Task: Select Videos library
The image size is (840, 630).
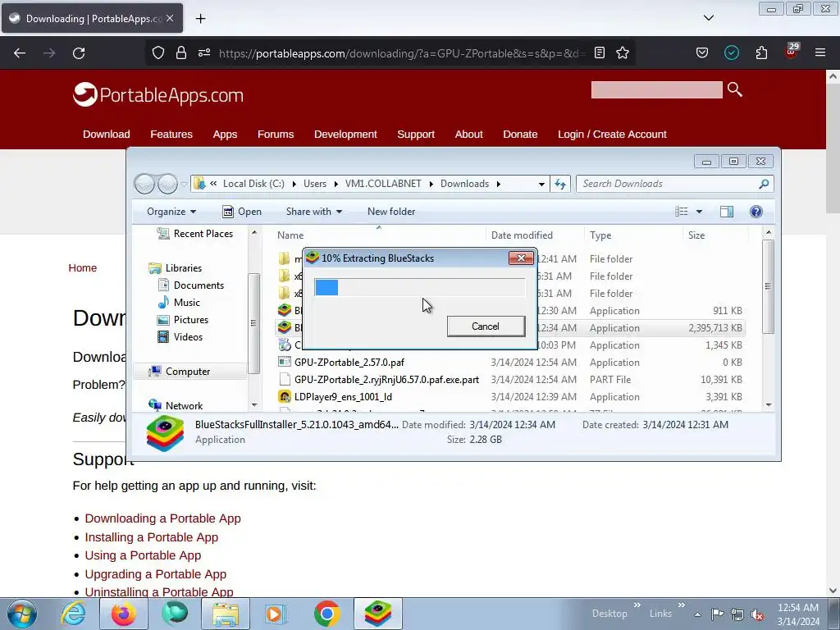Action: pos(180,336)
